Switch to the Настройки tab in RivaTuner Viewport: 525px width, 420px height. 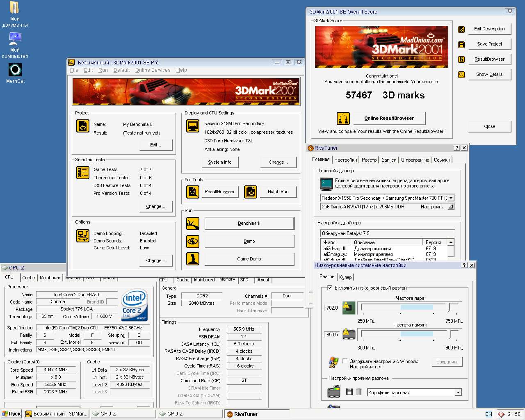(345, 160)
